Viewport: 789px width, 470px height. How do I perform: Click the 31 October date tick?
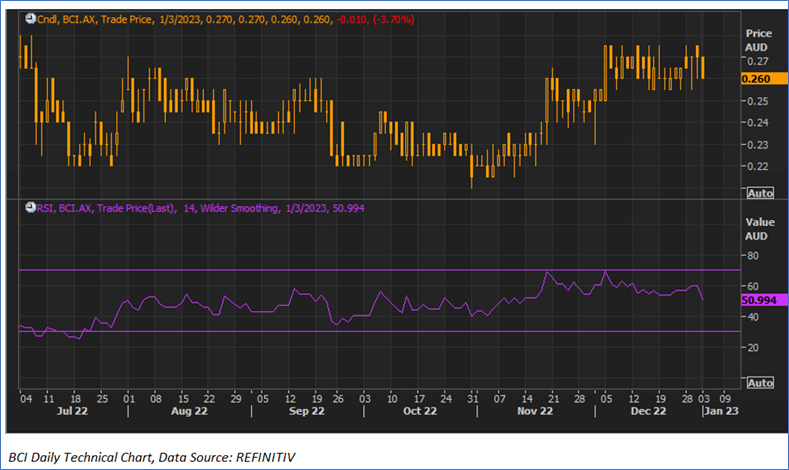pyautogui.click(x=472, y=399)
